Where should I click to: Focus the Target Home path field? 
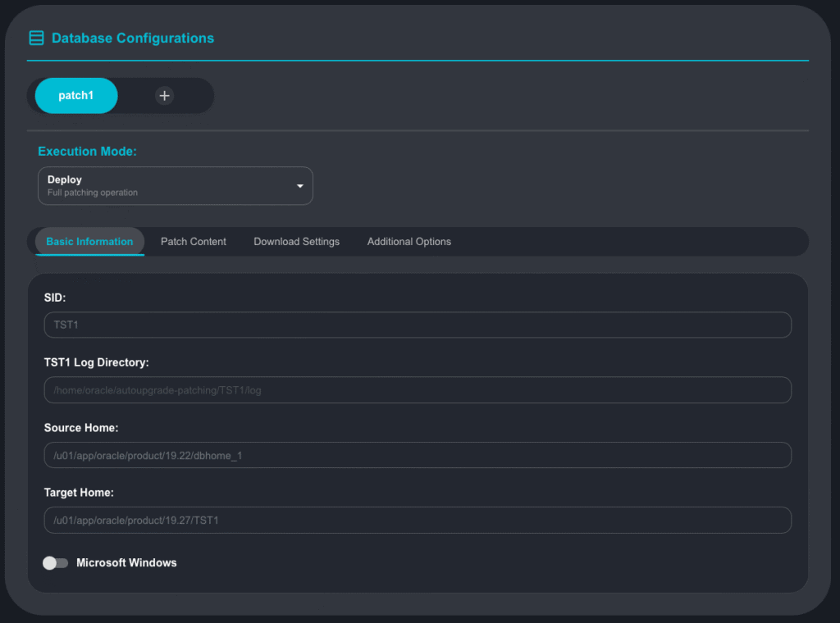click(418, 521)
